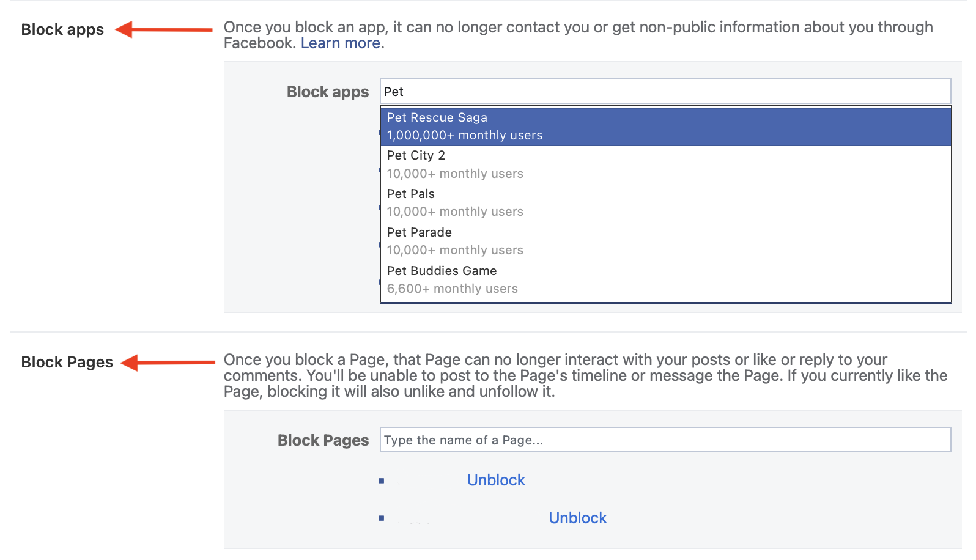
Task: Choose Pet Buddies Game from the list
Action: [x=666, y=280]
